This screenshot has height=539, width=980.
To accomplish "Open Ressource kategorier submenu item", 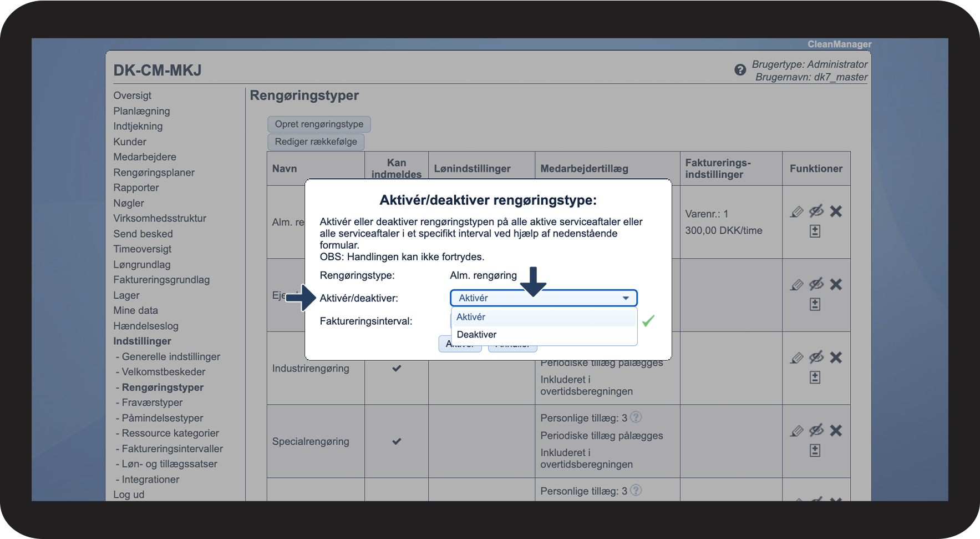I will pos(170,433).
